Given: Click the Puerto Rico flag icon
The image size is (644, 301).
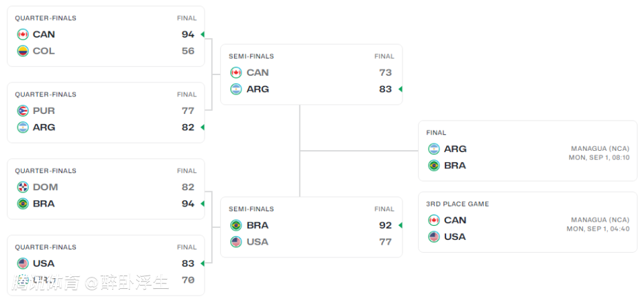Looking at the screenshot, I should [x=23, y=111].
